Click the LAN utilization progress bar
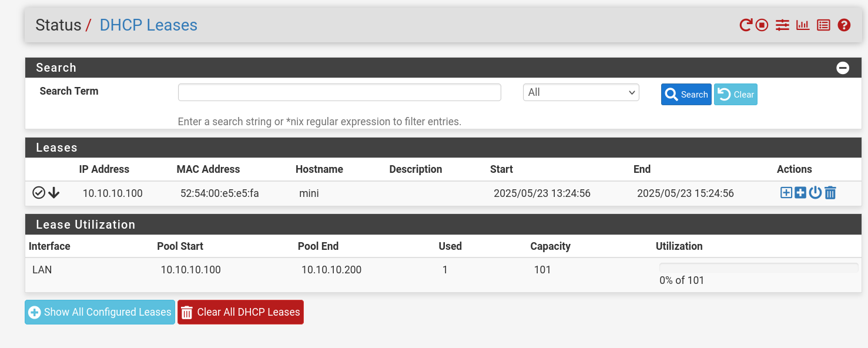Viewport: 868px width, 348px height. (x=758, y=268)
